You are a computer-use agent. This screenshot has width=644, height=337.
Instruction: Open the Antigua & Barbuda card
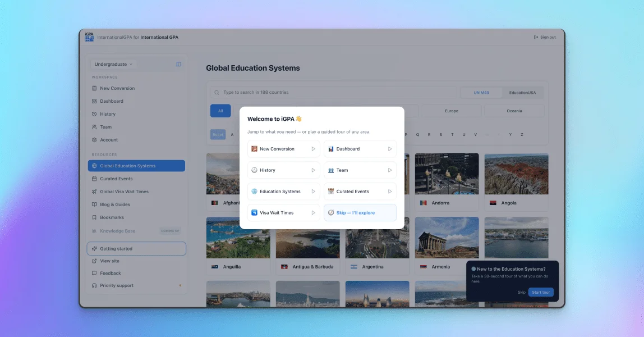[307, 246]
